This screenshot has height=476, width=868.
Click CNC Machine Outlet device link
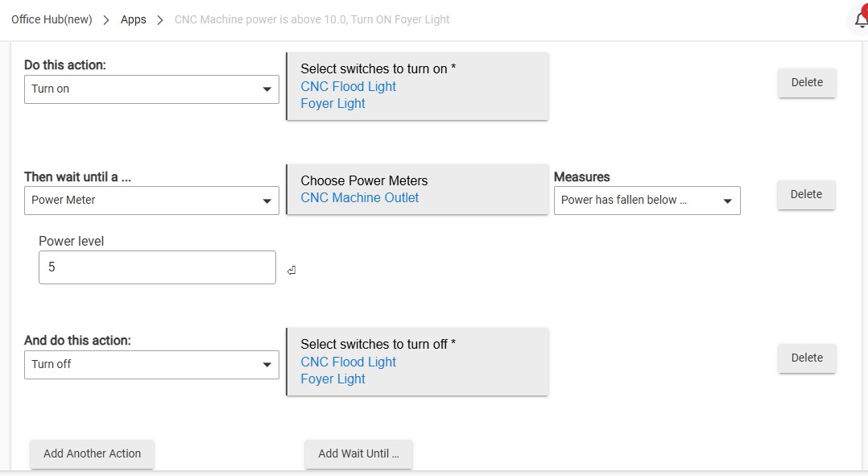click(x=360, y=198)
